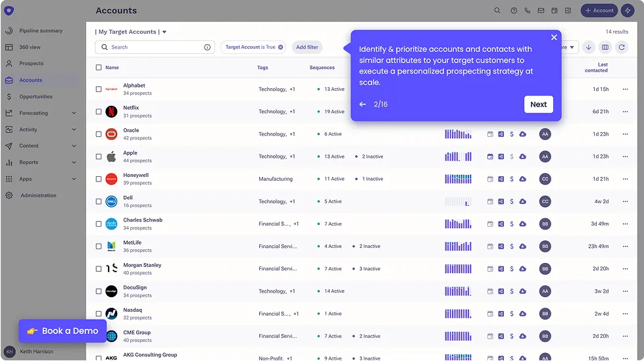The width and height of the screenshot is (644, 361).
Task: Click the dollar icon in the Honeywell row
Action: tap(512, 179)
